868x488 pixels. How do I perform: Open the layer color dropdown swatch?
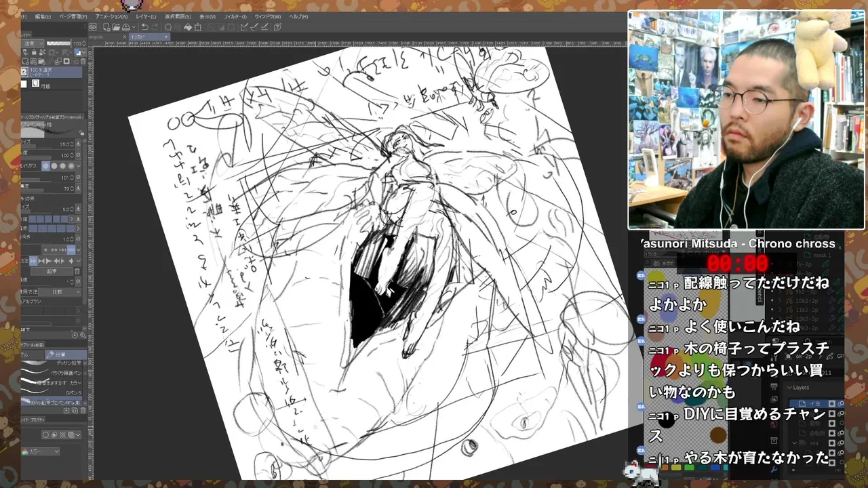pos(80,52)
